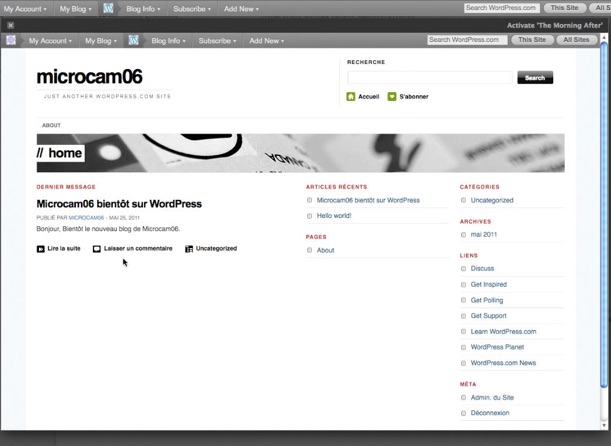611x446 pixels.
Task: Open the WordPress Planet link
Action: (x=497, y=347)
